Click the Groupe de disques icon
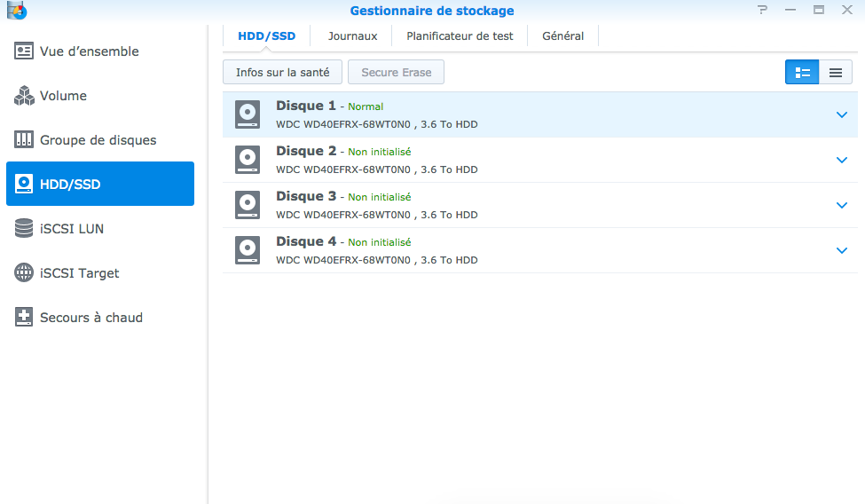The height and width of the screenshot is (504, 865). click(24, 139)
